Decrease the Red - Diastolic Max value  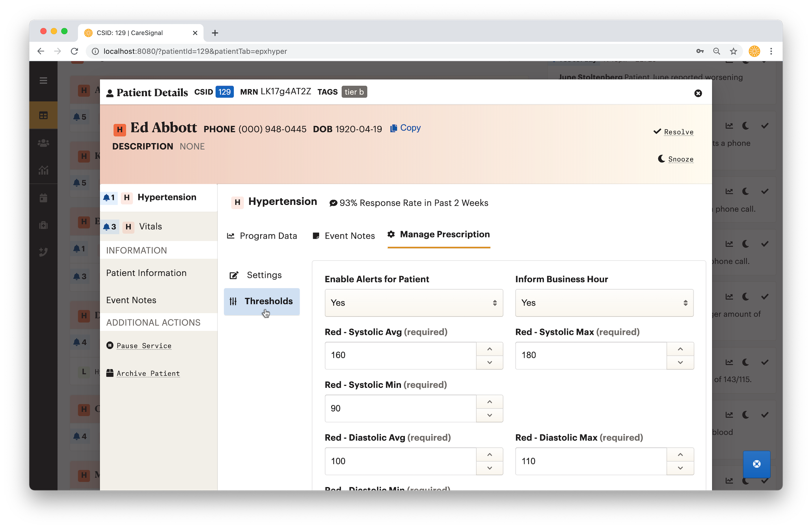click(680, 468)
